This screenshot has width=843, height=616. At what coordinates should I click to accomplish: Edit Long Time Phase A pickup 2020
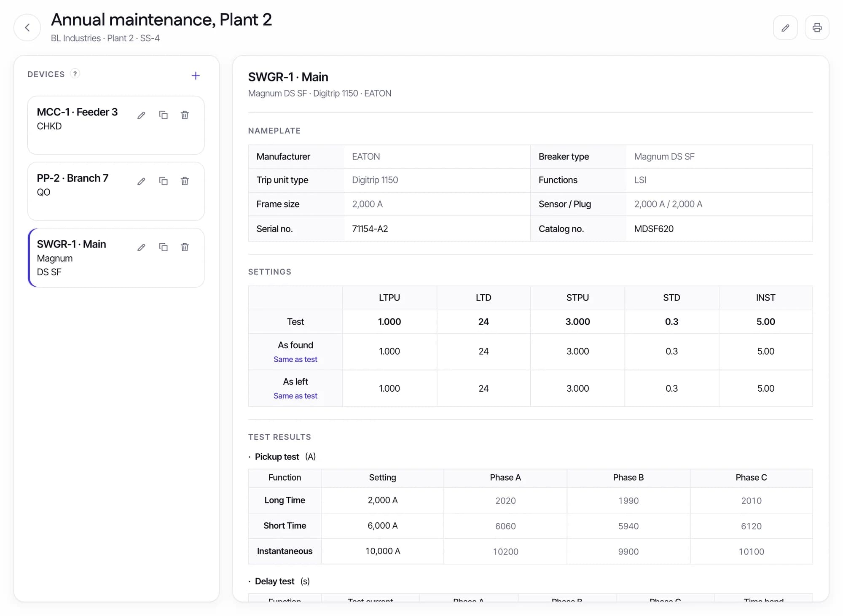click(x=505, y=500)
